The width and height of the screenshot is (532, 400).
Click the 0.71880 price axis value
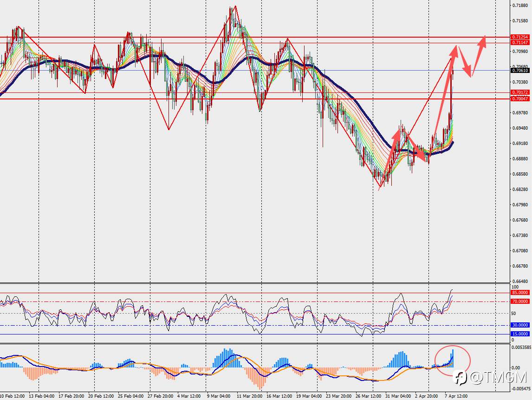pyautogui.click(x=520, y=6)
